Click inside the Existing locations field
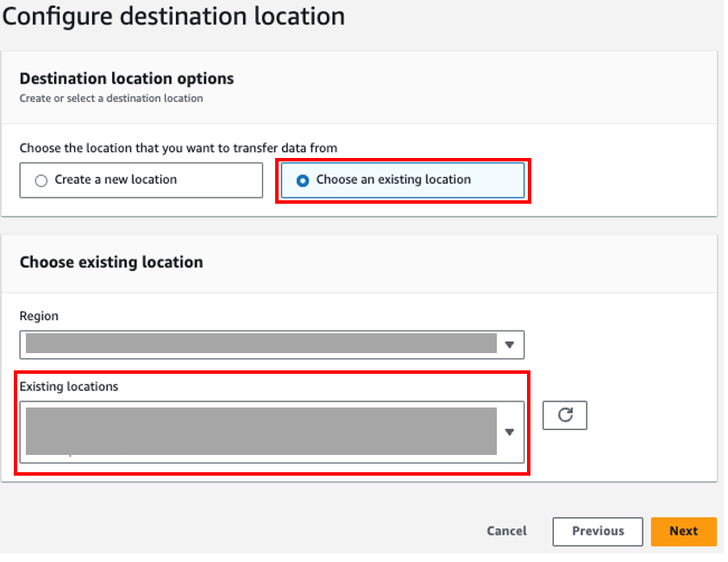 259,431
